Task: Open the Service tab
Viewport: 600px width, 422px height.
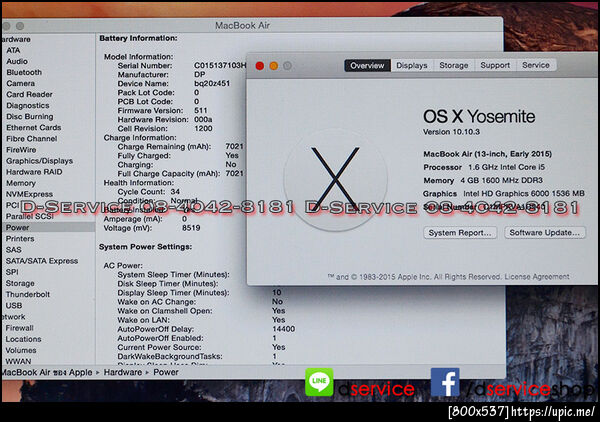Action: point(536,65)
